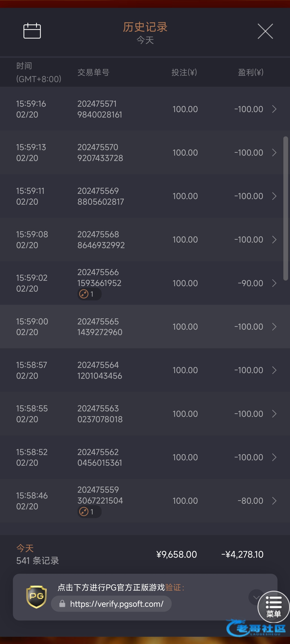290x644 pixels.
Task: Open the verify.pgsoft.com link
Action: click(116, 604)
